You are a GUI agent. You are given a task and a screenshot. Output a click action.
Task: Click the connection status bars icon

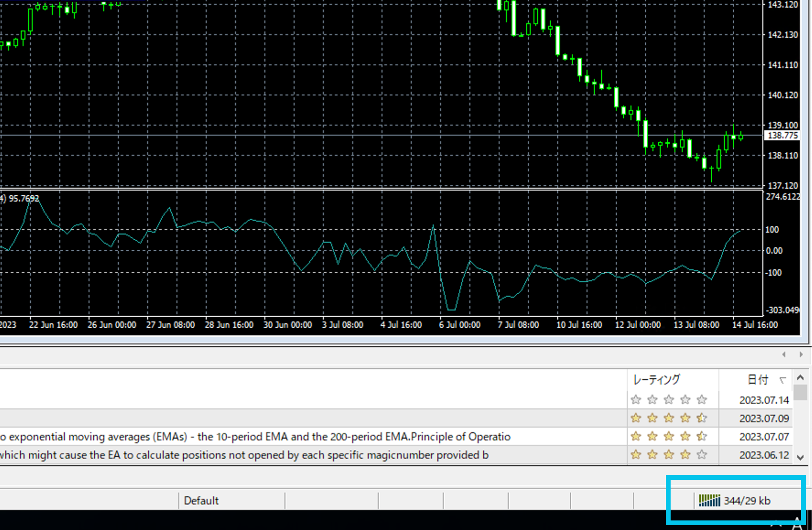click(709, 500)
